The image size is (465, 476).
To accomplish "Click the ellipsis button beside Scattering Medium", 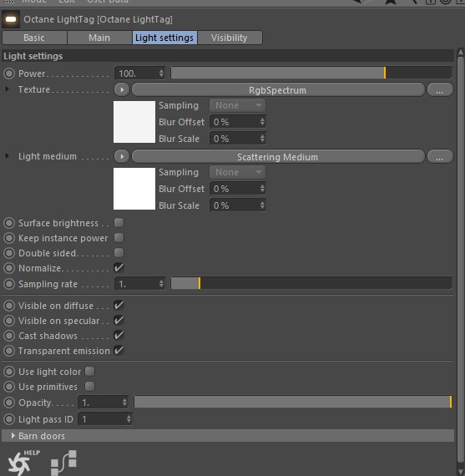I will (440, 157).
